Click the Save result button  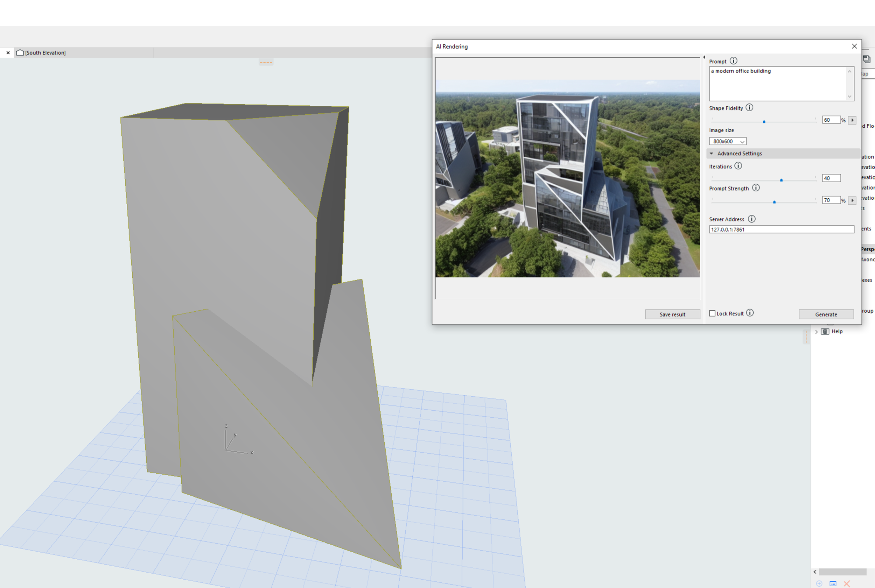point(672,314)
